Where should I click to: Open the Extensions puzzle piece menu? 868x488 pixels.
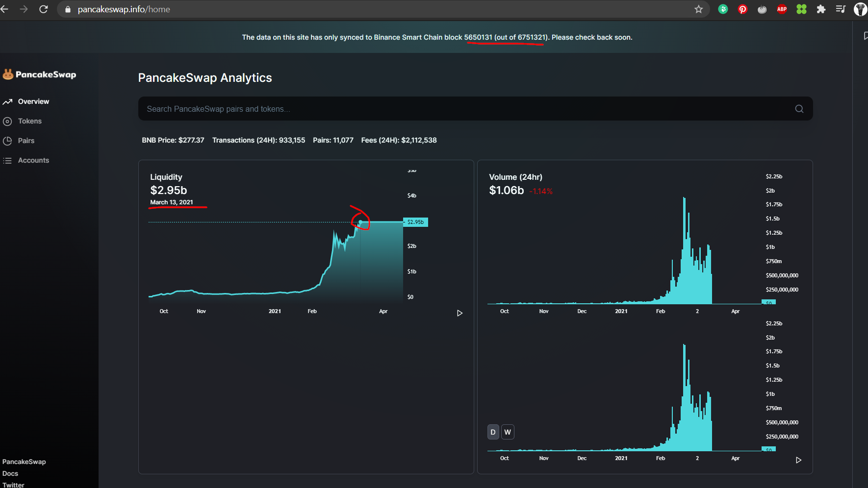pyautogui.click(x=821, y=9)
